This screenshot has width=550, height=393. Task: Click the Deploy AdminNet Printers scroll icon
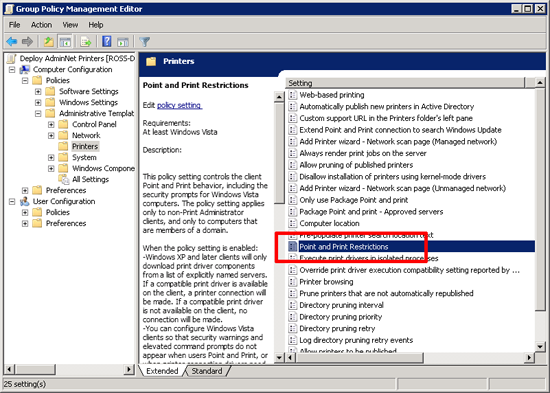12,59
